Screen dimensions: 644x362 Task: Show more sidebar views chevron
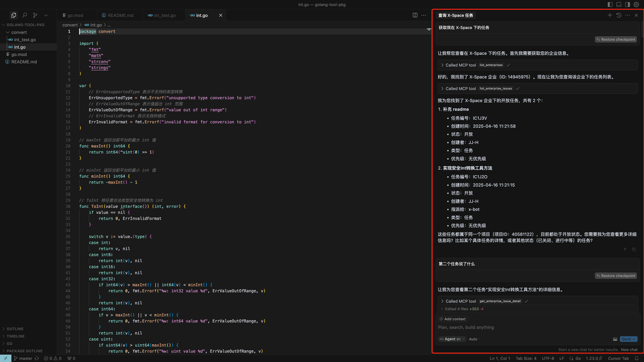pyautogui.click(x=46, y=16)
